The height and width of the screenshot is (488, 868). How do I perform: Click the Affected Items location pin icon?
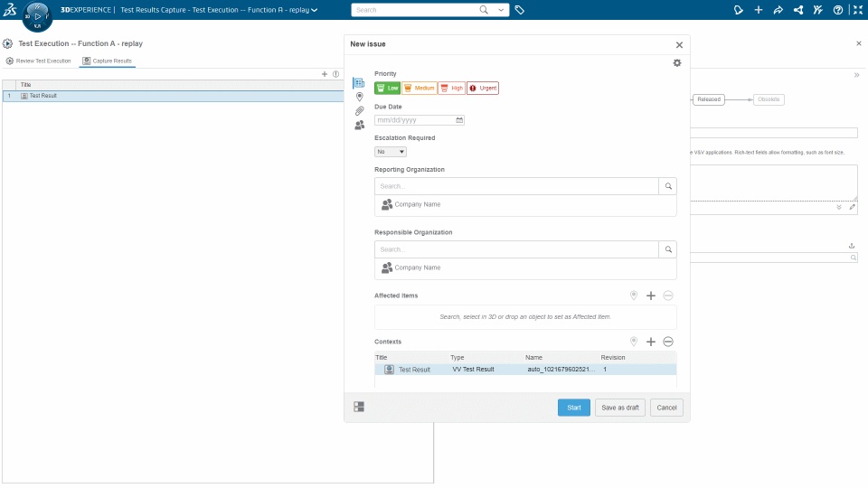[x=634, y=296]
